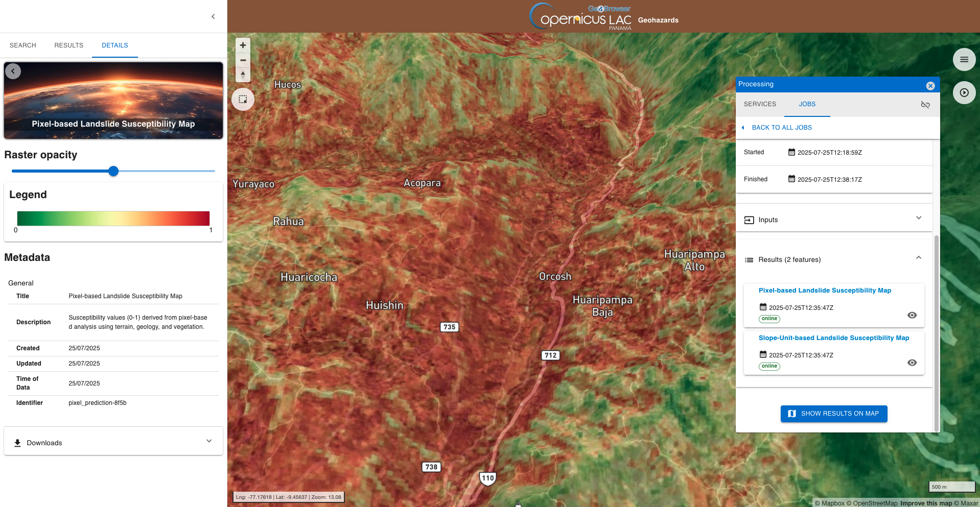Zoom out of the map

point(243,60)
